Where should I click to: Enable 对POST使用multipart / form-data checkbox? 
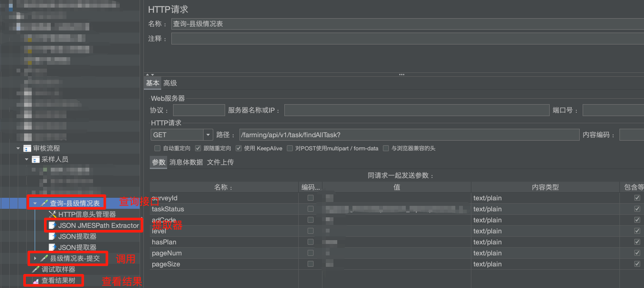(290, 148)
